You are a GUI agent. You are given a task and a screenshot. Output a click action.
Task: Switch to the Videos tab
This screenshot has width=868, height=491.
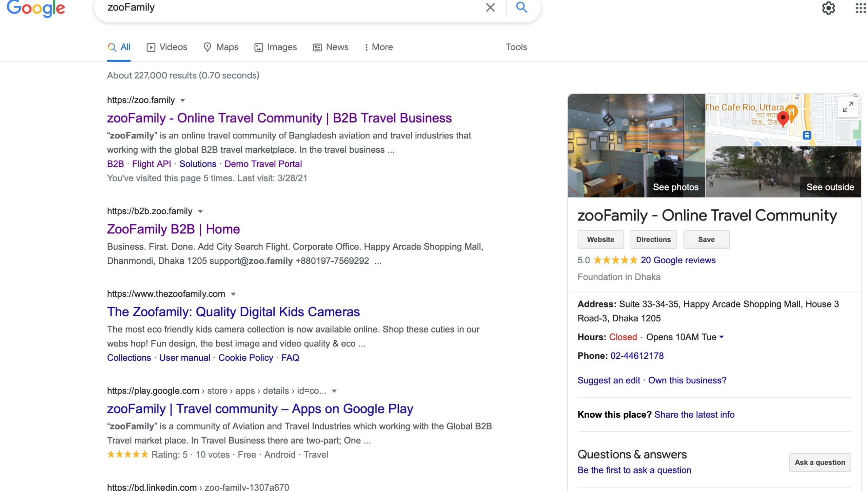coord(167,47)
